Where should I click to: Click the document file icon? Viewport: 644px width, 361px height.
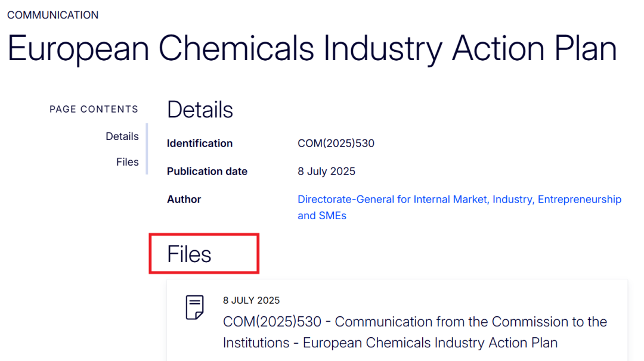click(194, 307)
